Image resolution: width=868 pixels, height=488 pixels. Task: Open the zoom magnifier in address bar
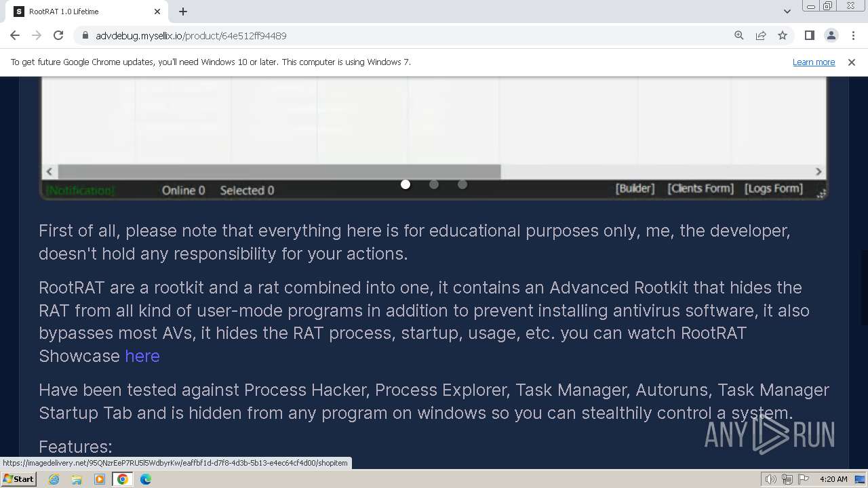(739, 35)
